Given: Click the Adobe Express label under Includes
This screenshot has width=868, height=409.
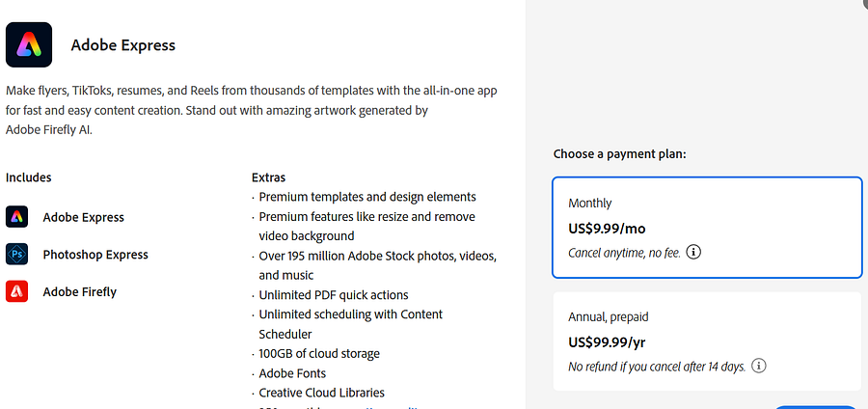Looking at the screenshot, I should pyautogui.click(x=84, y=217).
